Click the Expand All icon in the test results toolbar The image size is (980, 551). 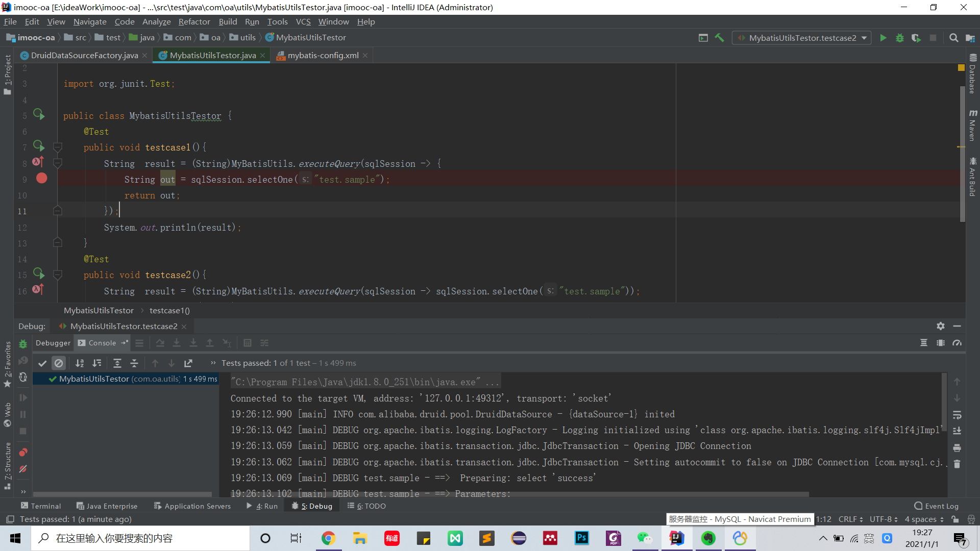click(x=117, y=363)
